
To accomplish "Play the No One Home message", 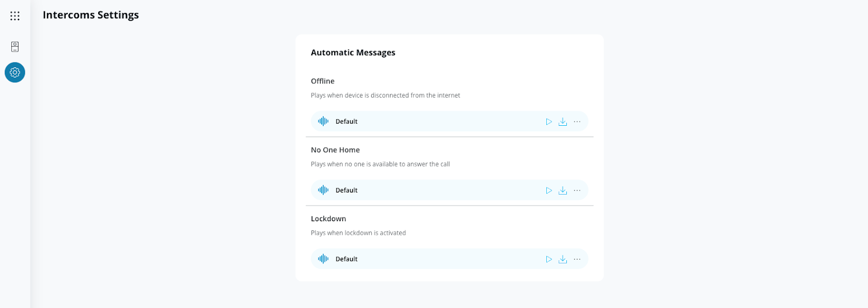I will 549,190.
